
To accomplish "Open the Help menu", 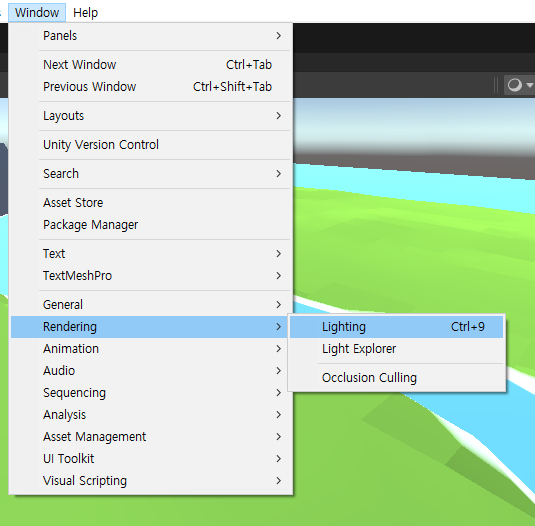I will coord(85,13).
